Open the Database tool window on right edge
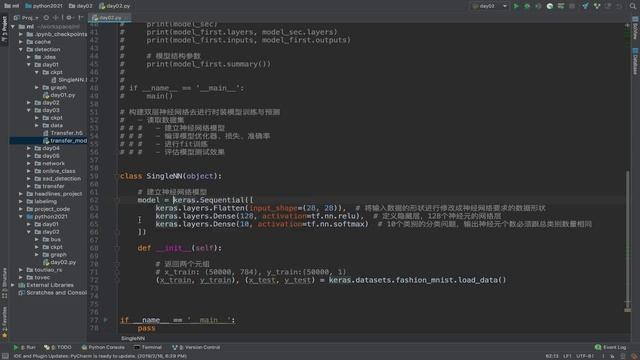The height and width of the screenshot is (360, 640). [x=635, y=61]
